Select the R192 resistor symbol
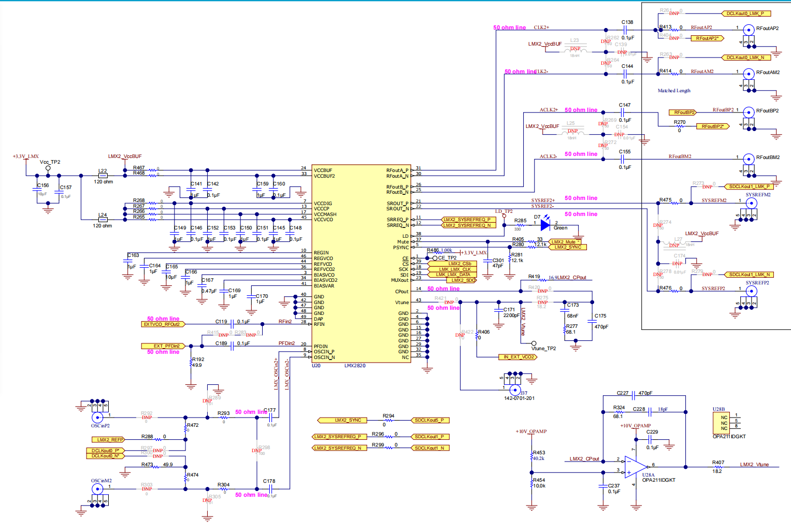This screenshot has height=532, width=791. 191,363
